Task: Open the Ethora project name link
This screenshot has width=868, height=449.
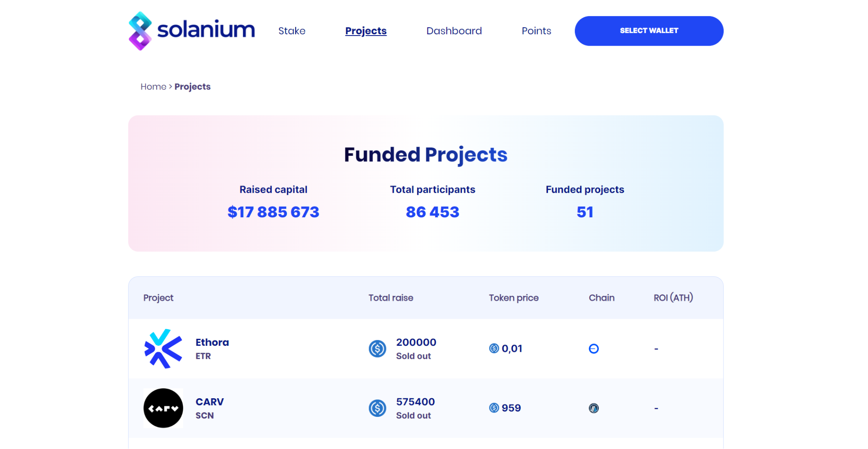Action: click(212, 342)
